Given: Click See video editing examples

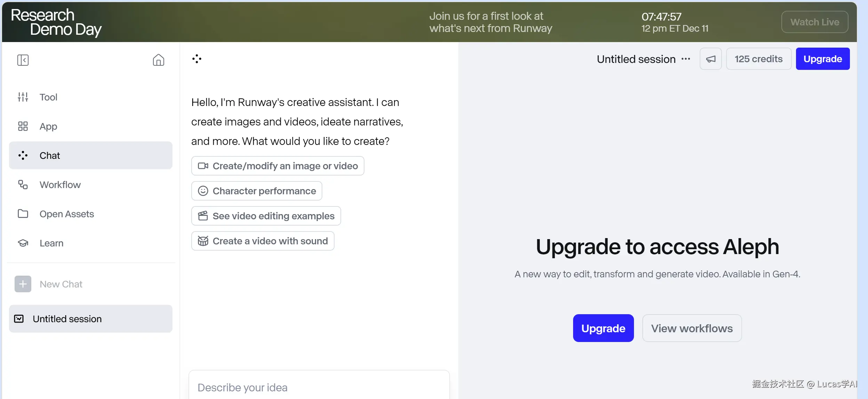Looking at the screenshot, I should 266,216.
